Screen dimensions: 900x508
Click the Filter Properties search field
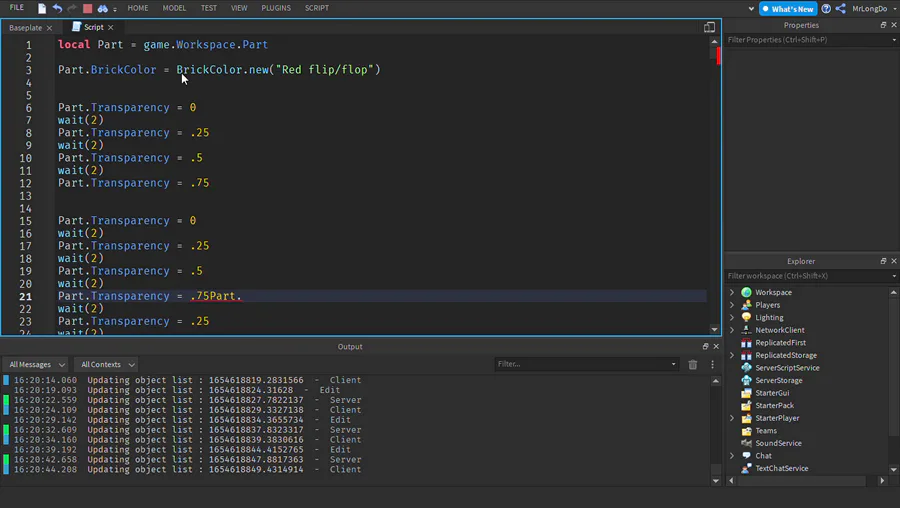coord(806,40)
